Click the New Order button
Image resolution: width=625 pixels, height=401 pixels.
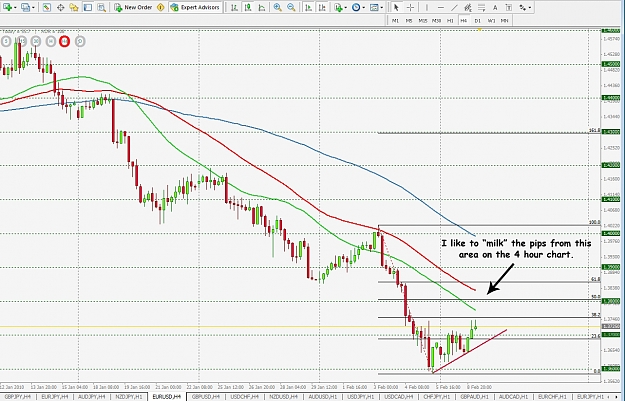coord(134,7)
